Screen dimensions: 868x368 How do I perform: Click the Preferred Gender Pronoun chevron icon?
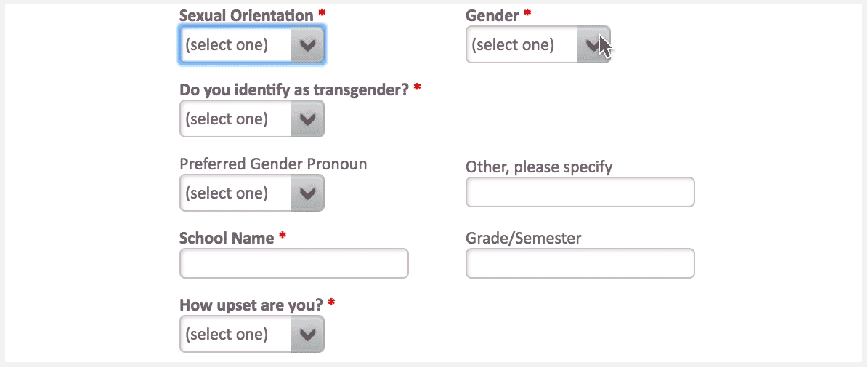coord(308,193)
